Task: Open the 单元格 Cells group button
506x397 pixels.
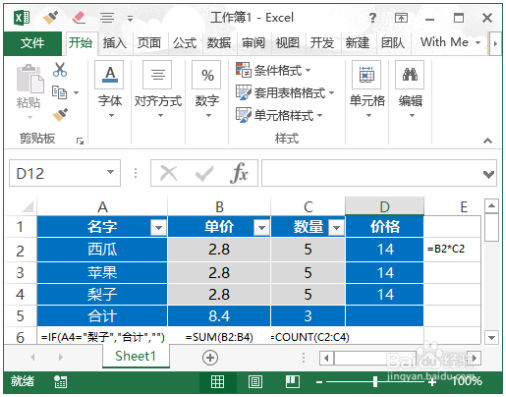Action: [x=367, y=90]
